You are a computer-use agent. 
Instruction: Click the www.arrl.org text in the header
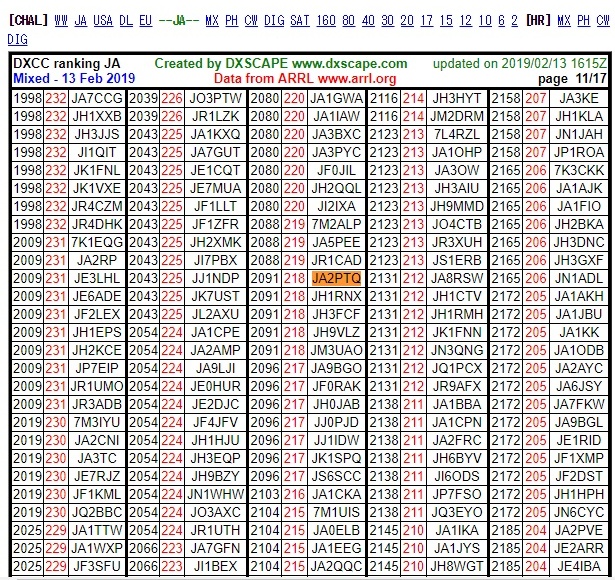(357, 78)
